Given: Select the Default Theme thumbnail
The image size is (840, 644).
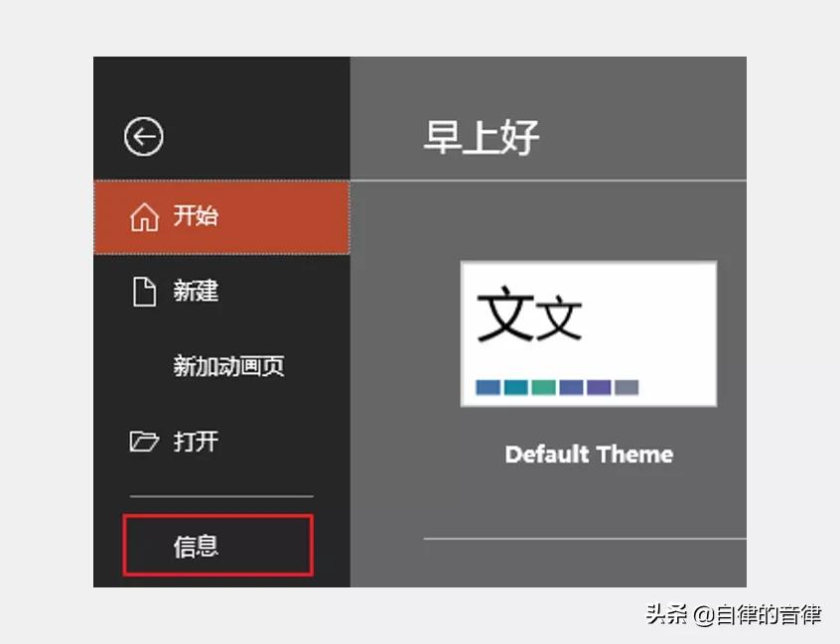Looking at the screenshot, I should [589, 334].
